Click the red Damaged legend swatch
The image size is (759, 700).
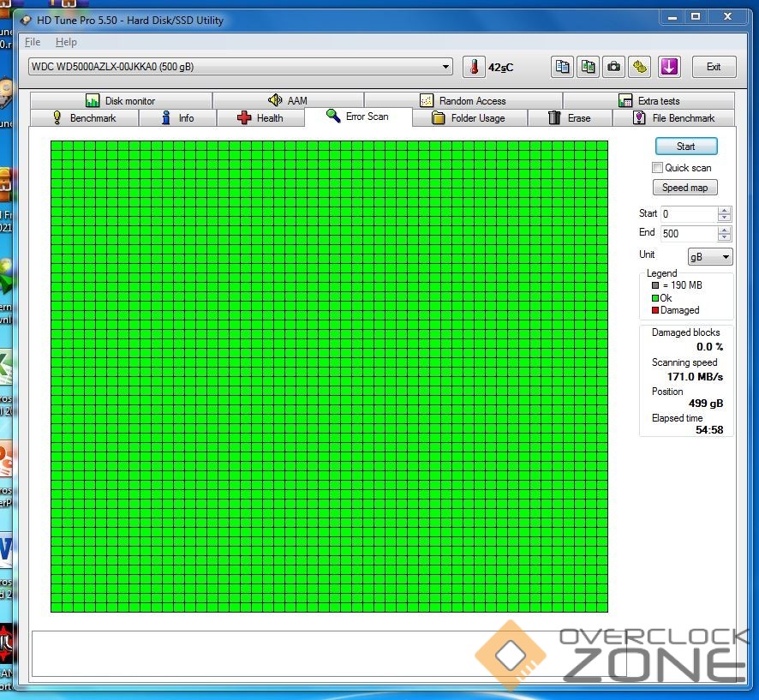655,310
